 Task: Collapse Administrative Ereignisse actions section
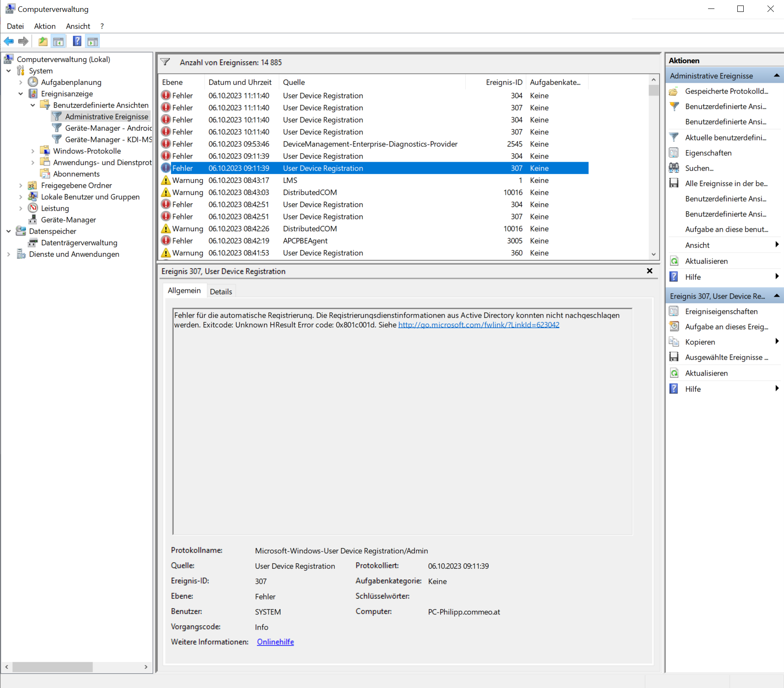point(776,76)
